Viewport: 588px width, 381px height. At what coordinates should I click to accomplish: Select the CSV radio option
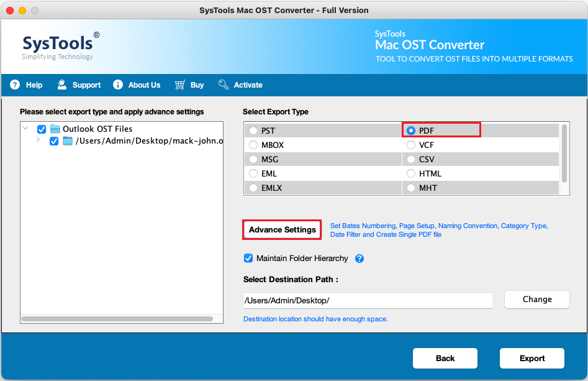(411, 159)
